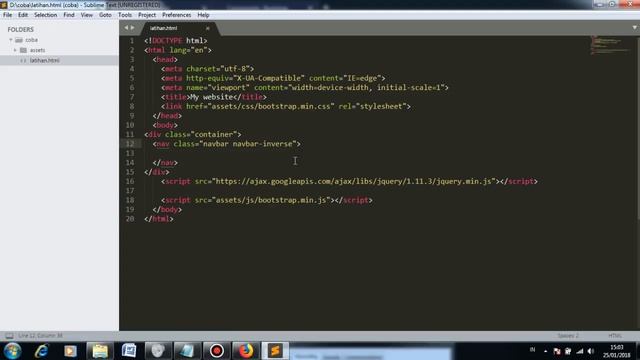Click the IN language indicator
Viewport: 640px width, 360px height.
point(532,349)
